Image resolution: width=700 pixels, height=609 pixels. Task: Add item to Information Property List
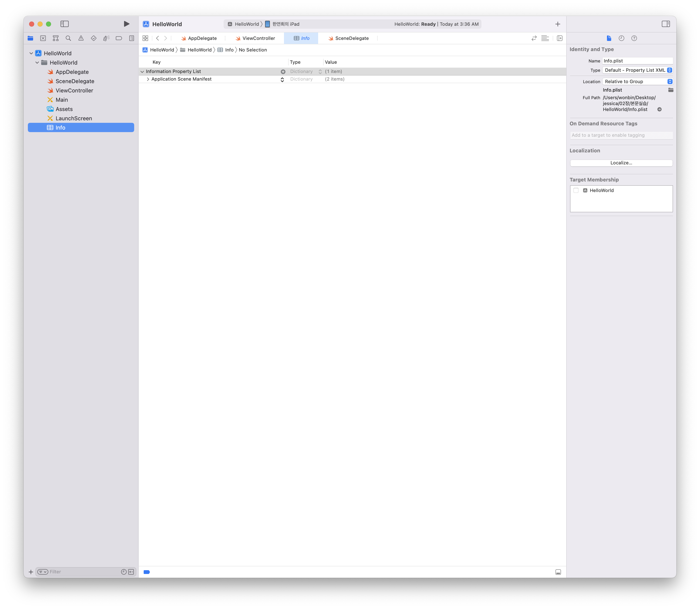click(x=283, y=71)
